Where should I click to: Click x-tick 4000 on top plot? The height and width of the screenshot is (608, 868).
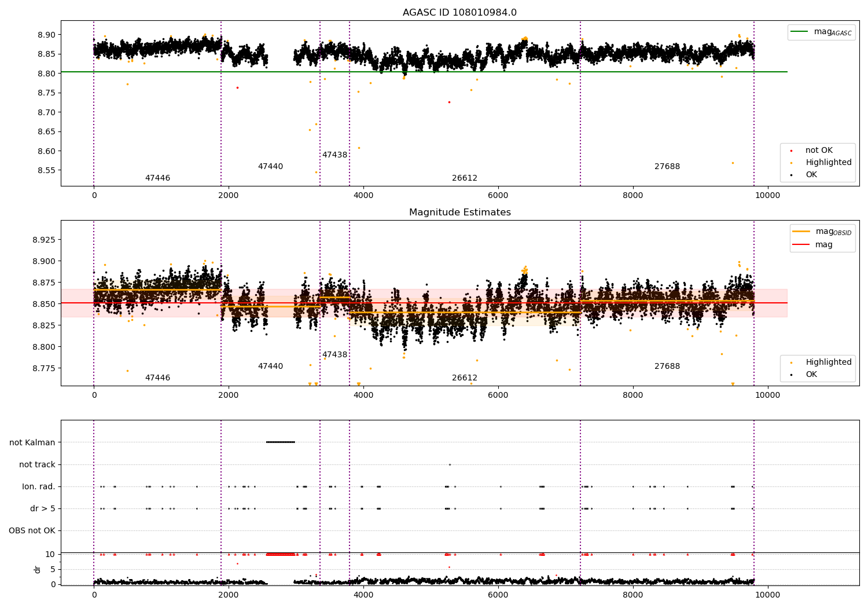point(363,196)
